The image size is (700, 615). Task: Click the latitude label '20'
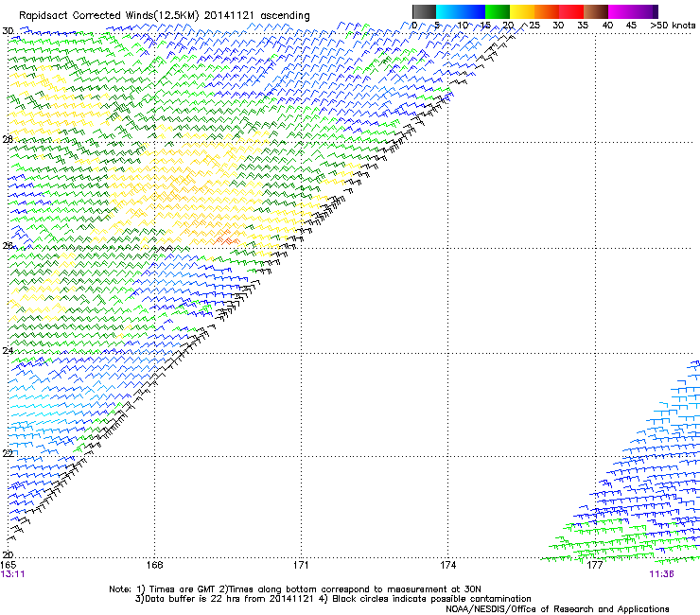(8, 554)
